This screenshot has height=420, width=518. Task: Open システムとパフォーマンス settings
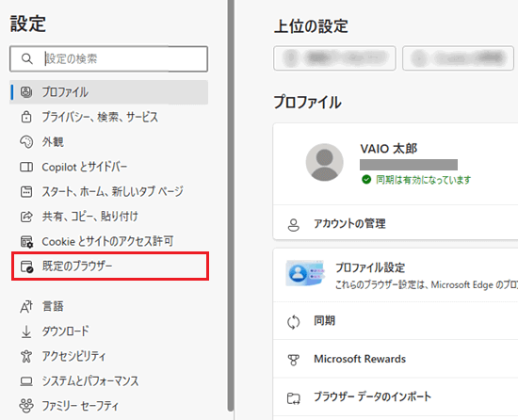click(x=110, y=381)
